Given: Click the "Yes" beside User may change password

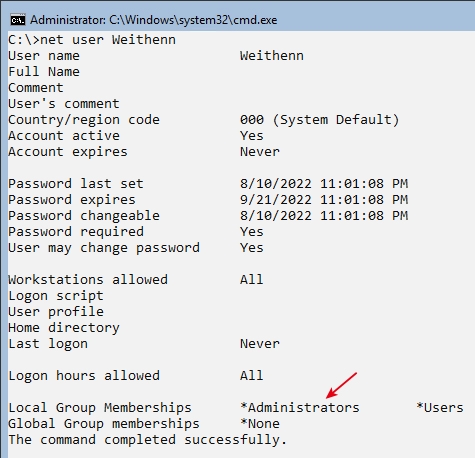Looking at the screenshot, I should pyautogui.click(x=252, y=248).
